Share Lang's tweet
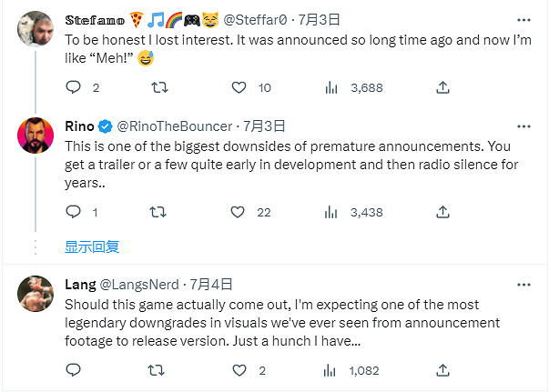 click(442, 370)
